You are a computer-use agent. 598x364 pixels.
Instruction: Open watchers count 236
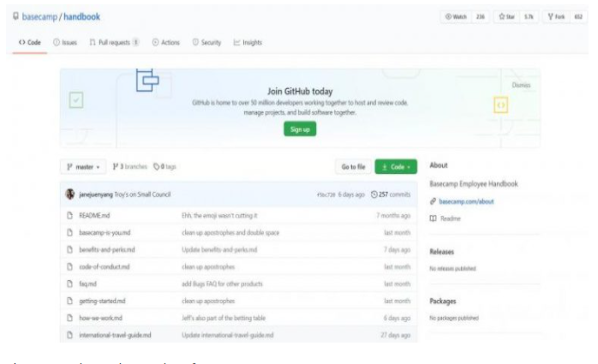click(481, 17)
